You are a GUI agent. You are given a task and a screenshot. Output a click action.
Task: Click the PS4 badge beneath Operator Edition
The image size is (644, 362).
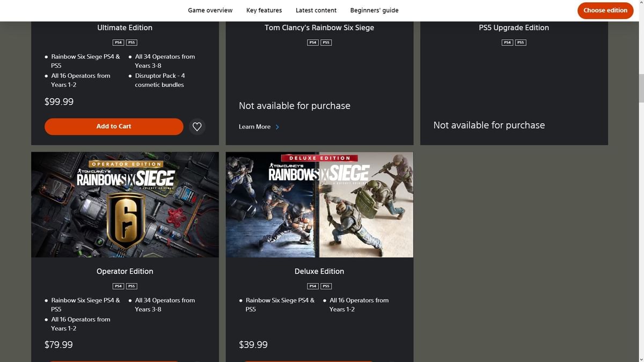(118, 286)
